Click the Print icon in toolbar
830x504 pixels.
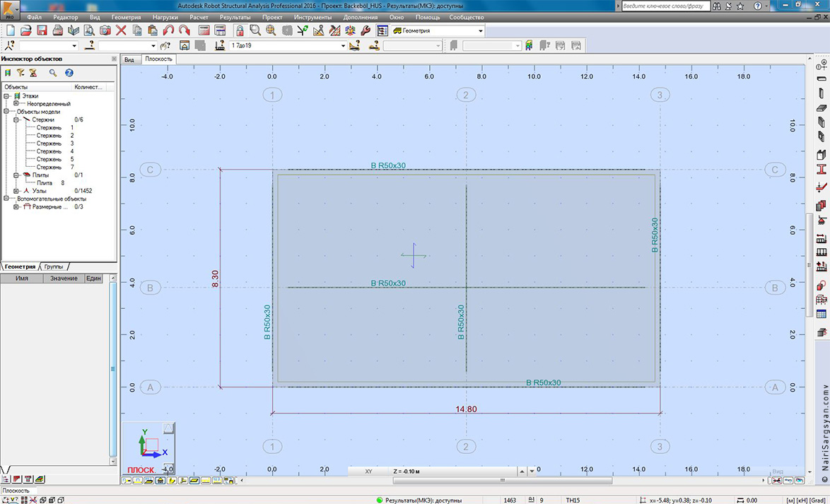point(58,30)
